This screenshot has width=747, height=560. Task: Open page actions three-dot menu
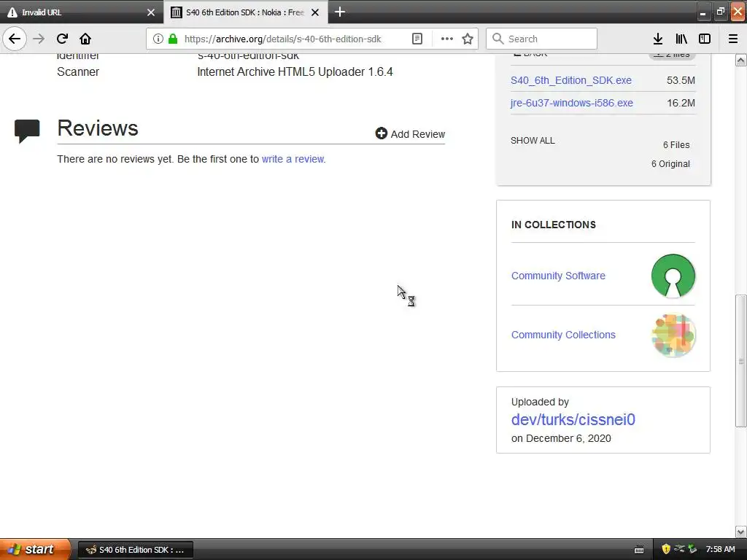(x=447, y=39)
